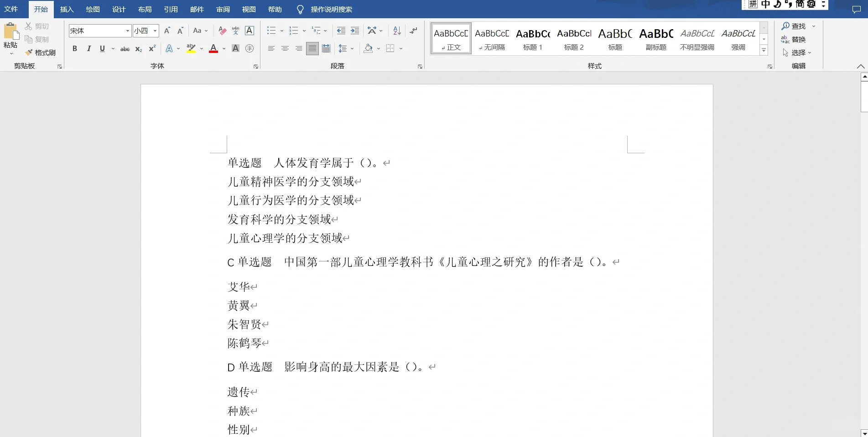The height and width of the screenshot is (437, 868).
Task: Decrease font size with the smaller A icon
Action: pos(180,31)
